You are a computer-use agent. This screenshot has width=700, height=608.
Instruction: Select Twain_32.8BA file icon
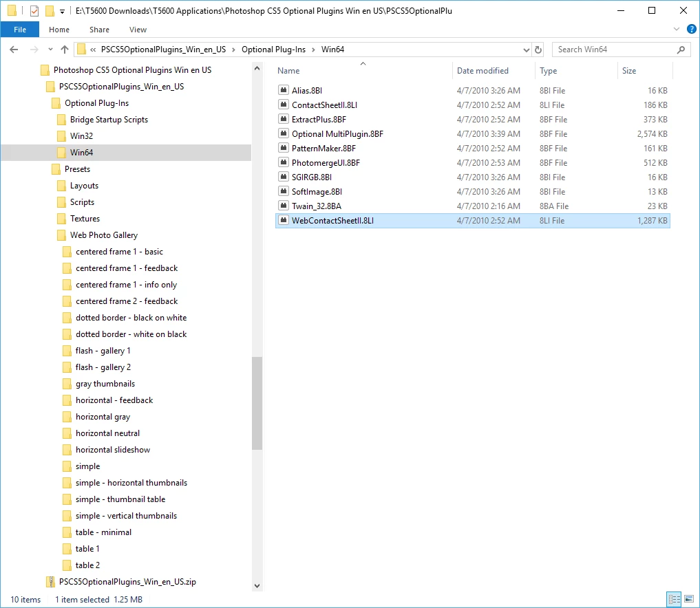pyautogui.click(x=283, y=206)
